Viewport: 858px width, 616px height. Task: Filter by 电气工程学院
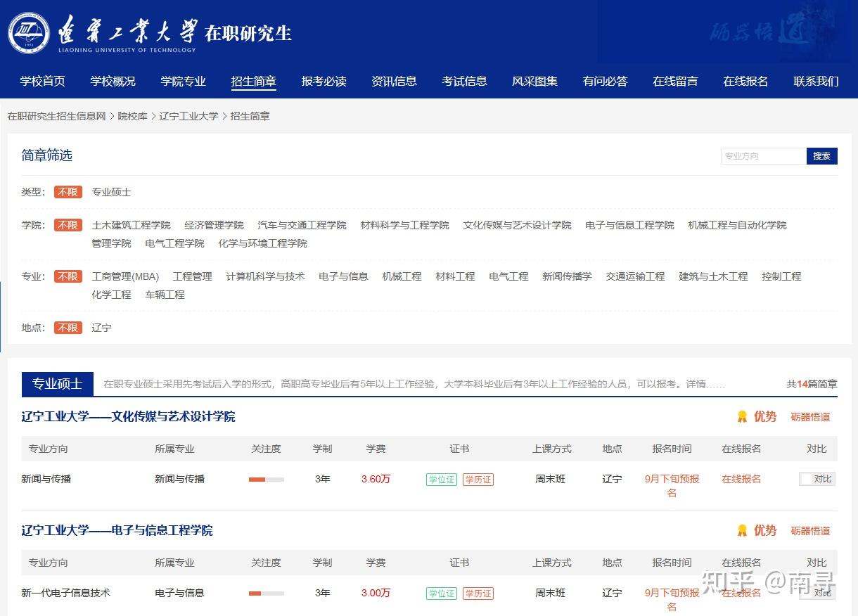click(x=175, y=243)
